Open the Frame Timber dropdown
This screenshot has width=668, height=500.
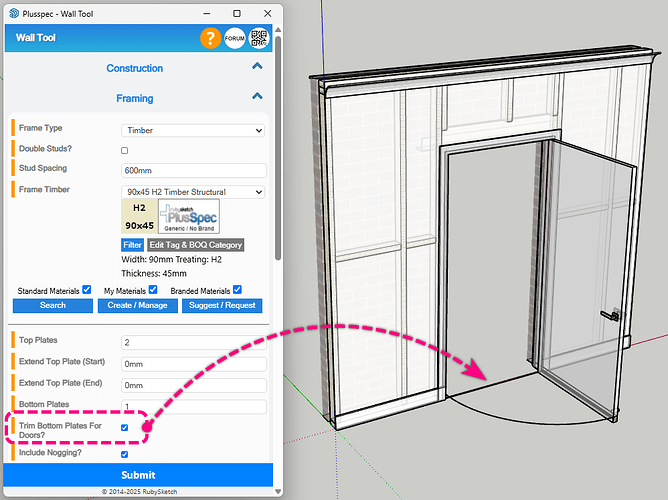[x=193, y=192]
